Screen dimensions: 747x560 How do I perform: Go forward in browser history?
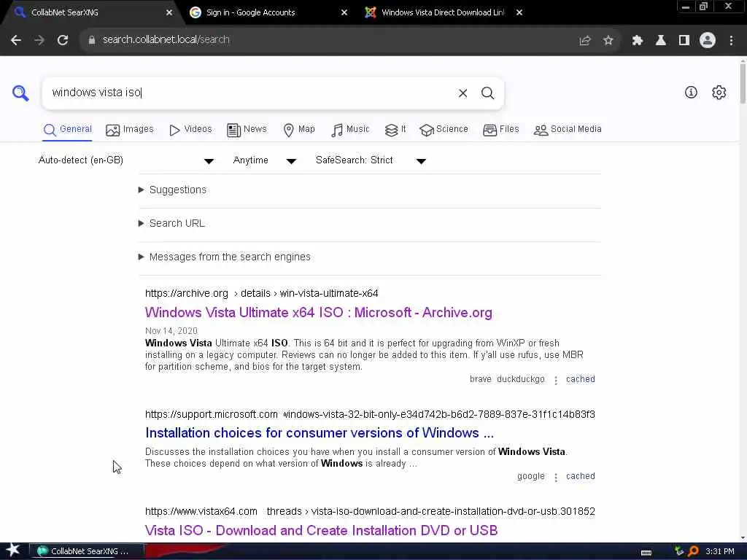point(39,40)
